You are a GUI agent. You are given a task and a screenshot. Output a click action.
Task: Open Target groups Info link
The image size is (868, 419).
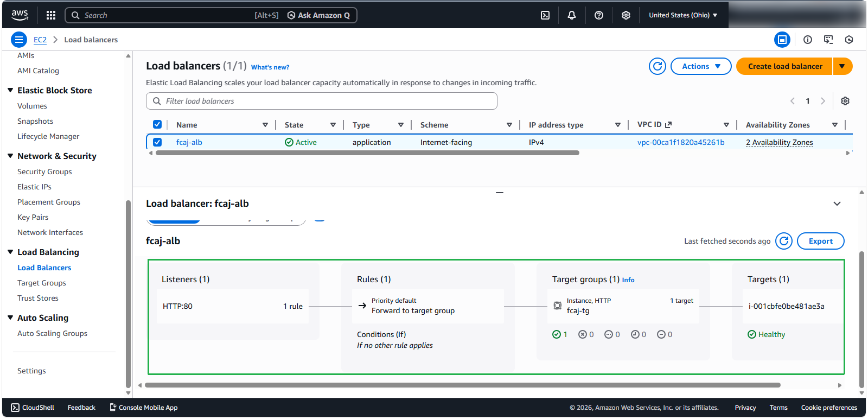628,280
